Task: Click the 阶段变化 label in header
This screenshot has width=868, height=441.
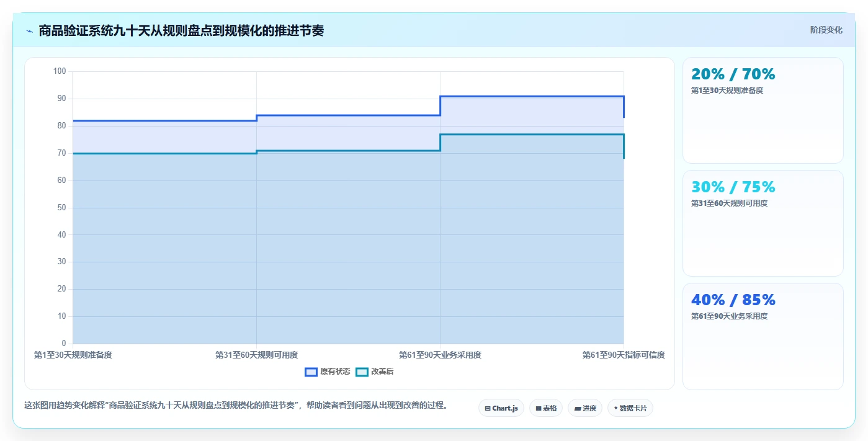Action: coord(826,30)
